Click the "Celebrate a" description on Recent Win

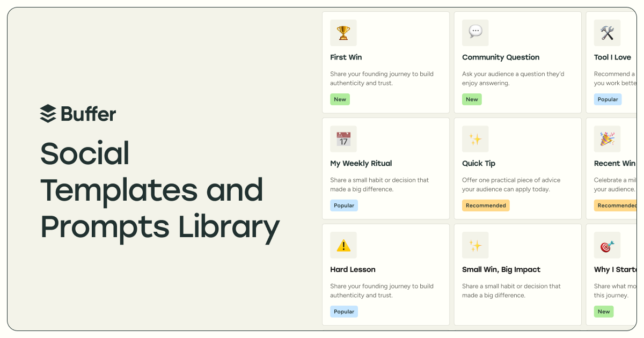615,185
